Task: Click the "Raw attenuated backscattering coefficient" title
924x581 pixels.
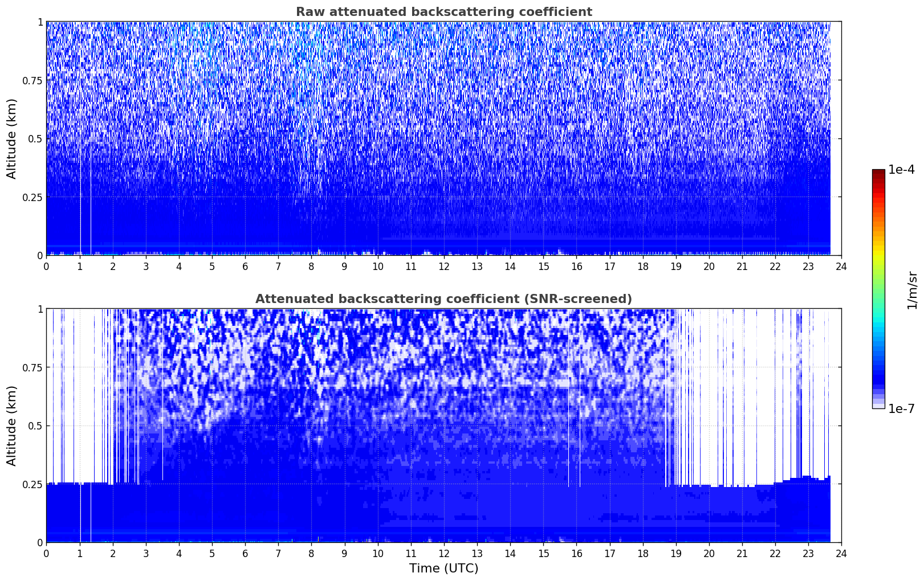Action: coord(443,12)
